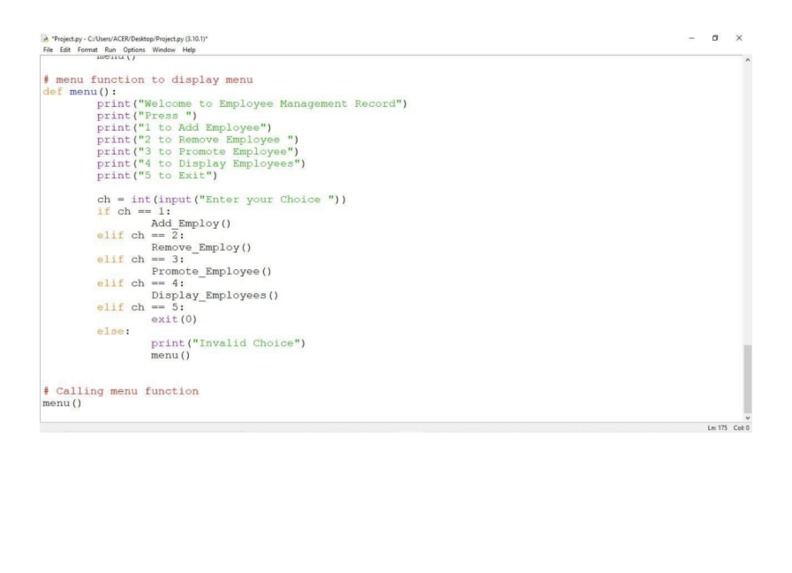Image resolution: width=792 pixels, height=573 pixels.
Task: Click the Promote_Employee() call
Action: (212, 272)
